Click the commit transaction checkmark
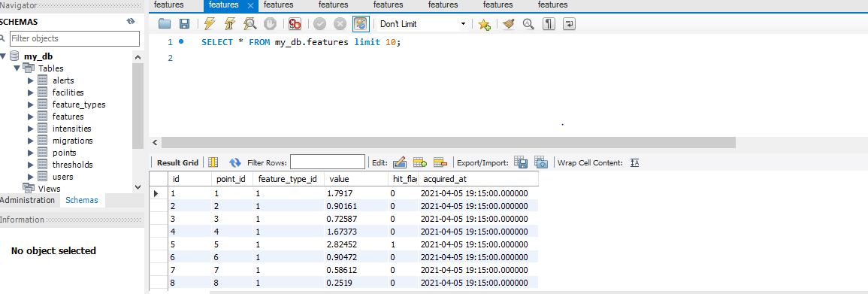This screenshot has width=868, height=294. pos(320,24)
